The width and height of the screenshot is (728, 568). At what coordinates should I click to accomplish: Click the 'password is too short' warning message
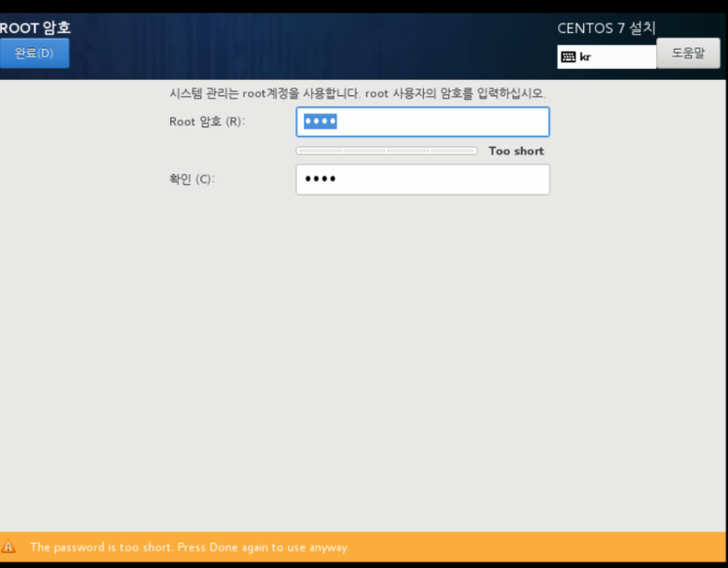click(x=190, y=548)
